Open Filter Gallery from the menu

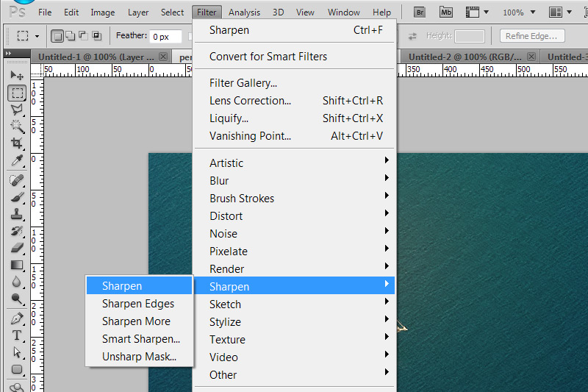tap(243, 83)
